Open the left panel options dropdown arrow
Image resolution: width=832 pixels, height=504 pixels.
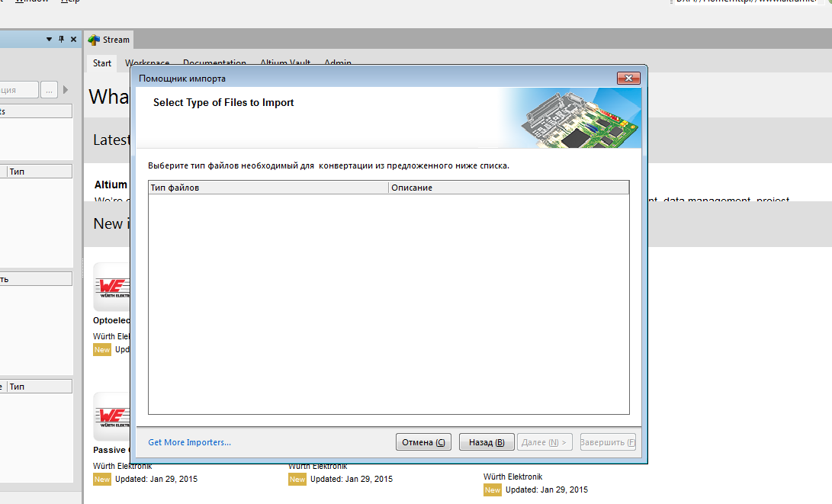point(50,39)
